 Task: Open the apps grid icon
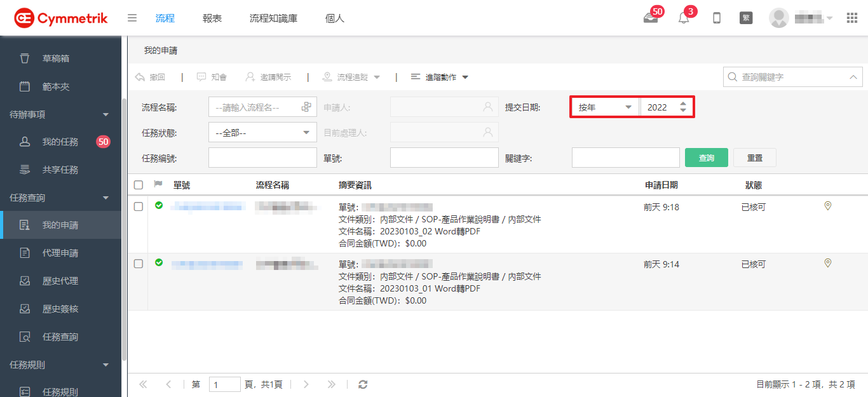click(x=852, y=18)
